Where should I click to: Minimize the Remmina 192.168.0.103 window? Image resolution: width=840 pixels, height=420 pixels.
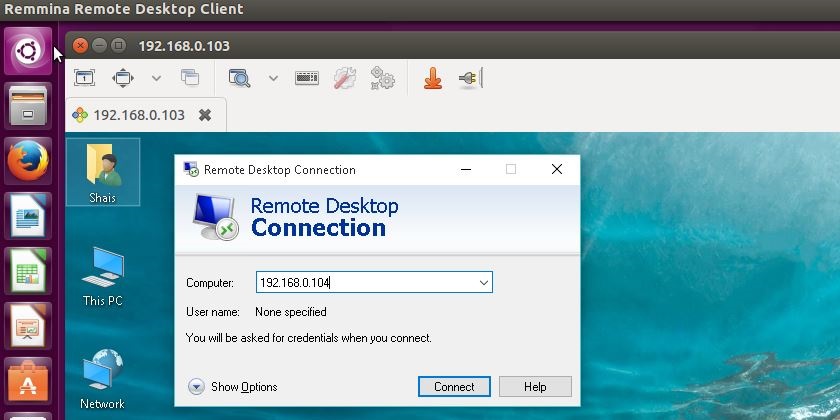pos(99,46)
